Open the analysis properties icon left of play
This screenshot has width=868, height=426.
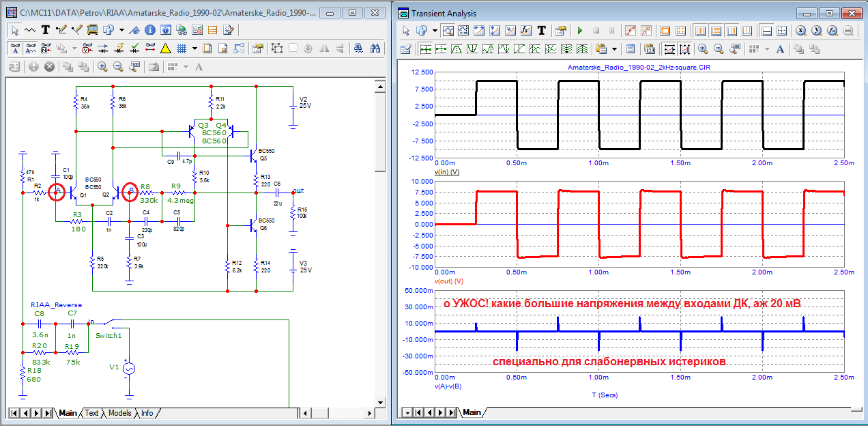561,31
